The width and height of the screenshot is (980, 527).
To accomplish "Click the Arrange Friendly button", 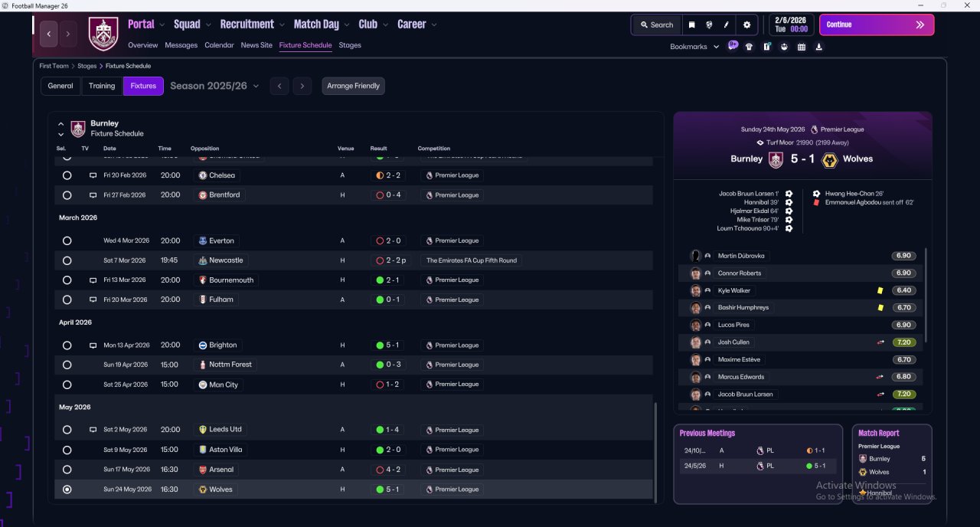I will [353, 86].
